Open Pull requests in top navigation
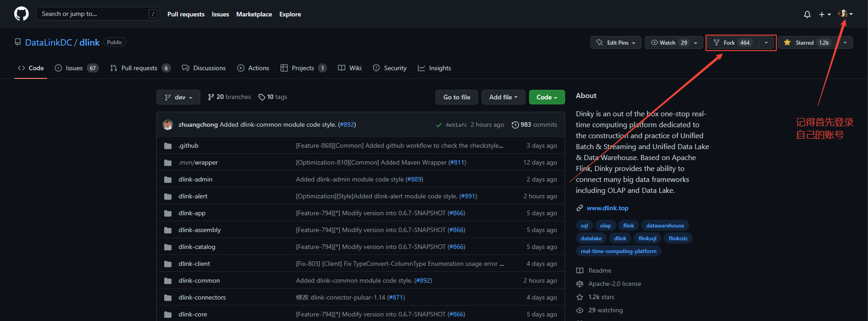This screenshot has height=321, width=868. tap(186, 14)
